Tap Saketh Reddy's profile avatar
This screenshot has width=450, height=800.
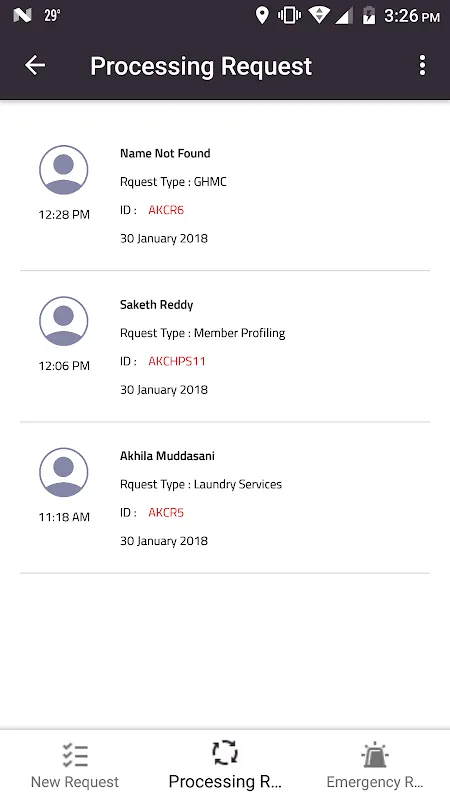tap(64, 321)
